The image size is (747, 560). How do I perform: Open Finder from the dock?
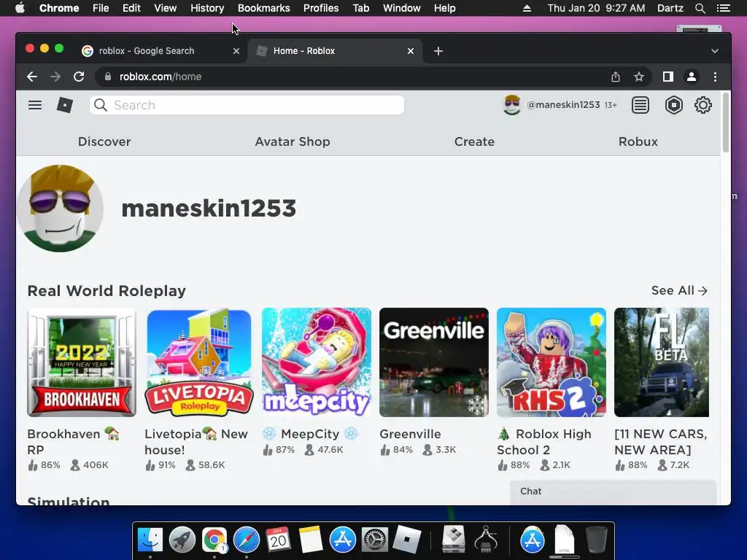coord(150,540)
